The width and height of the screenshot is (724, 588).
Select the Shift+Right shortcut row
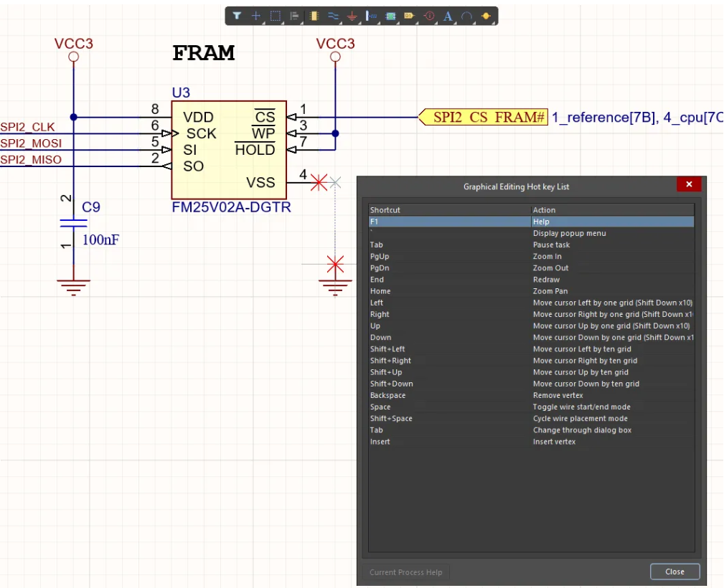(x=531, y=361)
